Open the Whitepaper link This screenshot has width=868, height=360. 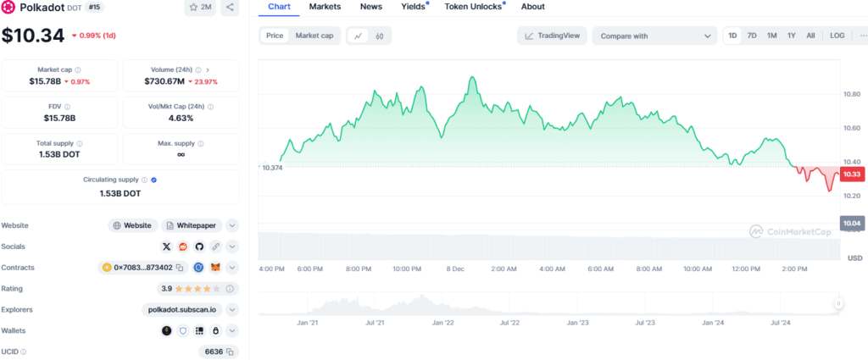tap(192, 225)
